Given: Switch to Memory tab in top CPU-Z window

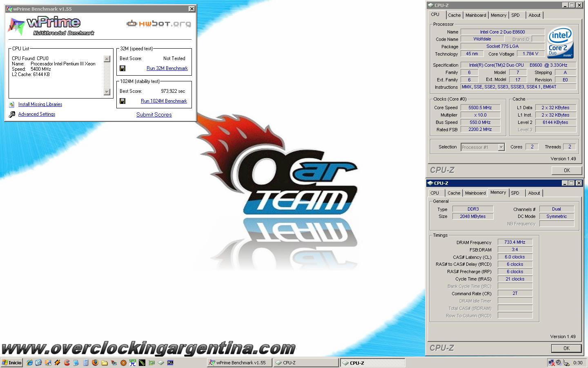Looking at the screenshot, I should [x=499, y=15].
